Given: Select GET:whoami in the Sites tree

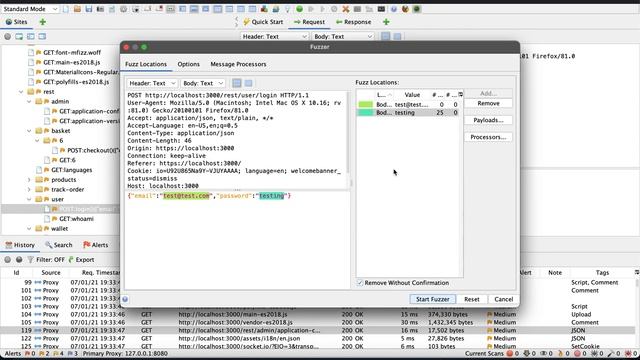Looking at the screenshot, I should pos(76,219).
